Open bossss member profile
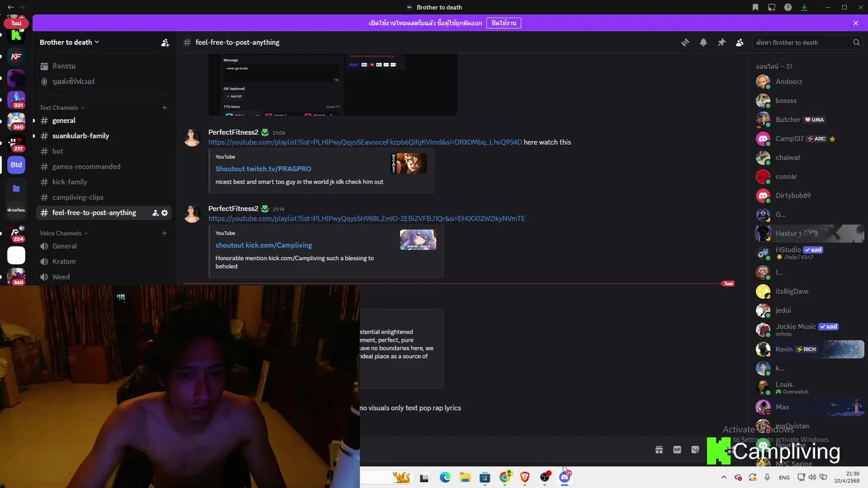The width and height of the screenshot is (868, 488). (x=808, y=100)
